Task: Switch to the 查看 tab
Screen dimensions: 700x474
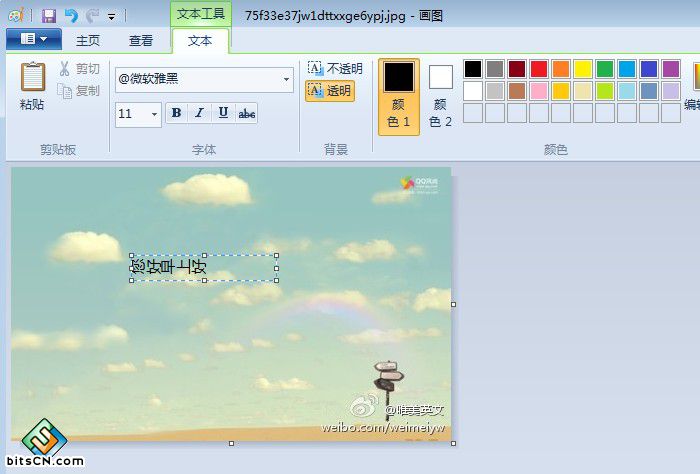Action: (x=141, y=41)
